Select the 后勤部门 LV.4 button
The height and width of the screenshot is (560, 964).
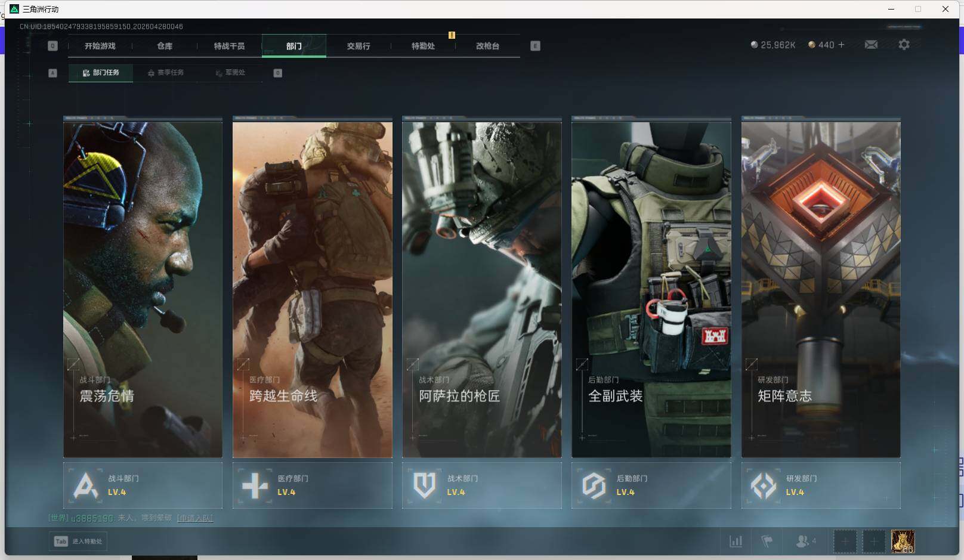(x=651, y=485)
